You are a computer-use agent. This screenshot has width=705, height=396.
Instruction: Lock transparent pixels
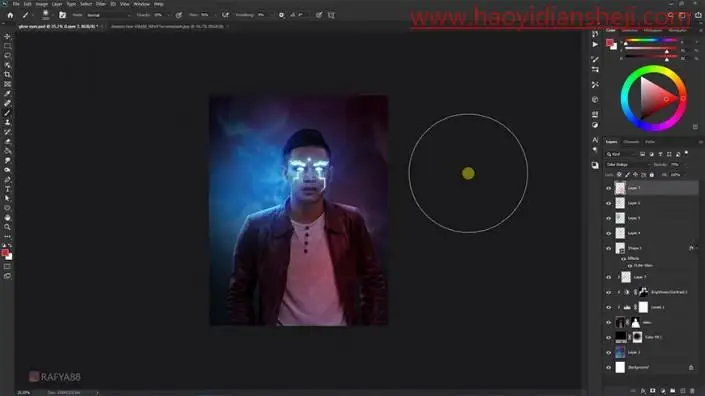619,175
